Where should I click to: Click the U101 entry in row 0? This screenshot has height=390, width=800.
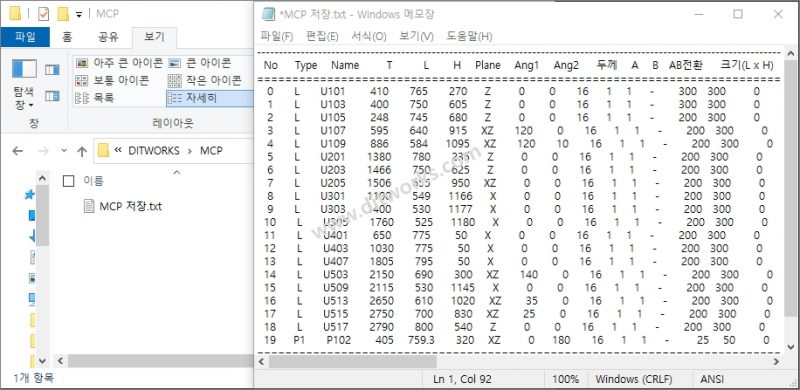point(333,91)
